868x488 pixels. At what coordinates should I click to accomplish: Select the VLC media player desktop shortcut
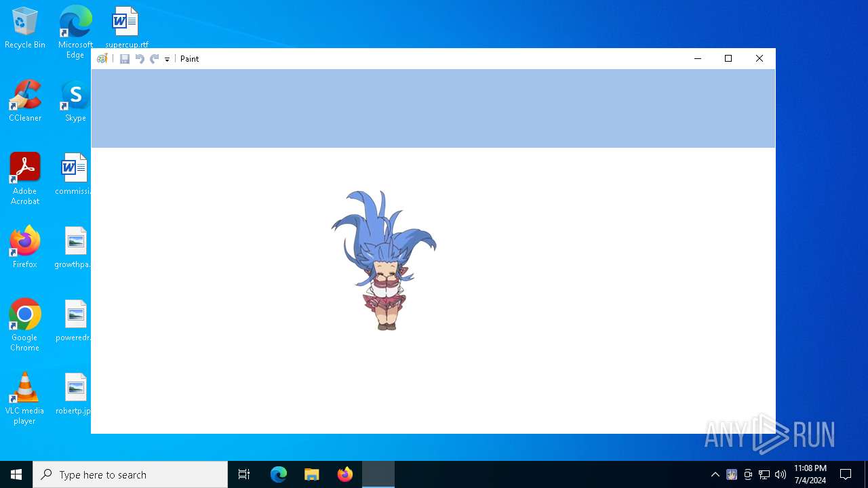(x=25, y=399)
